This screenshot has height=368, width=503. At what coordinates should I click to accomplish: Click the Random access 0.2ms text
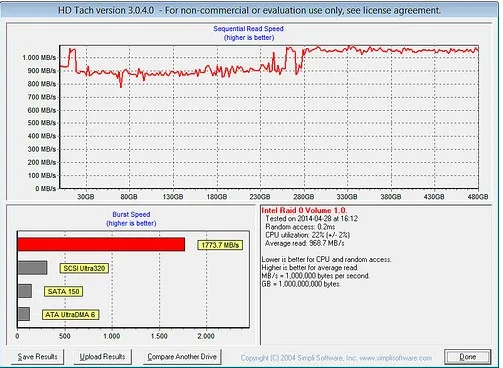300,227
